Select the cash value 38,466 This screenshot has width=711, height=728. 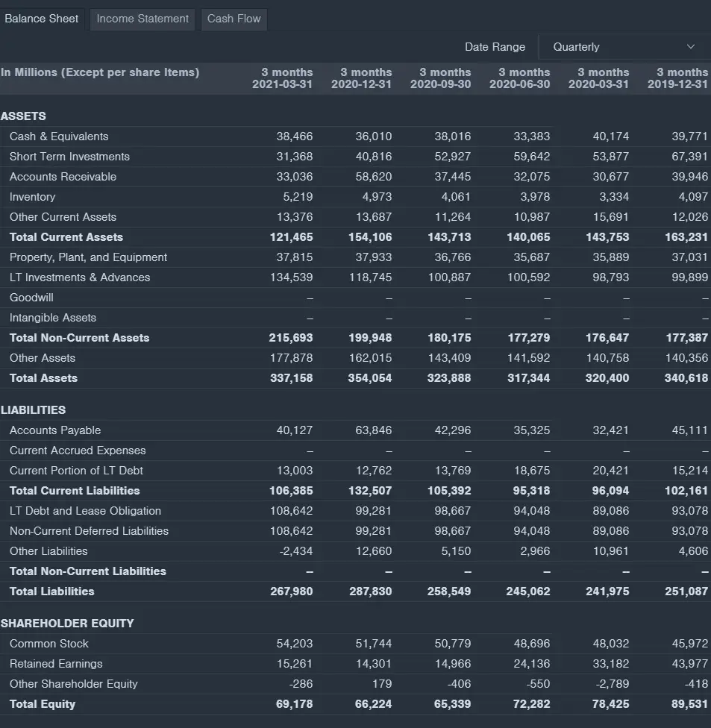tap(295, 136)
